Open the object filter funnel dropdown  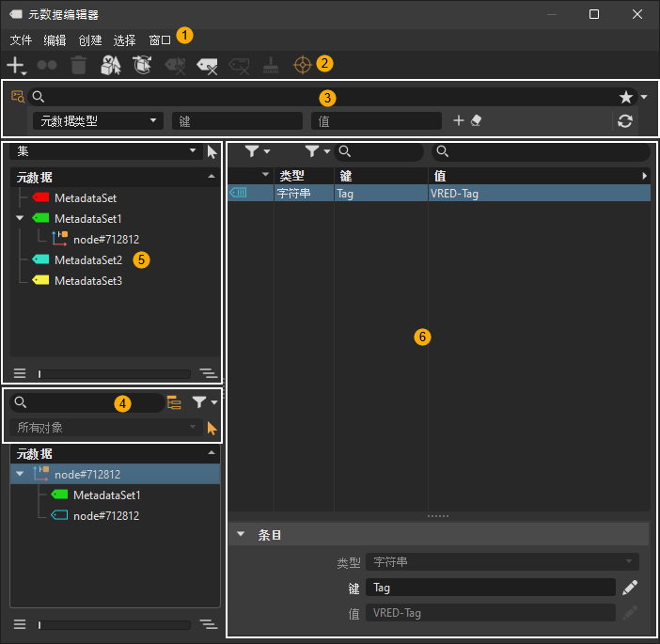tap(205, 402)
